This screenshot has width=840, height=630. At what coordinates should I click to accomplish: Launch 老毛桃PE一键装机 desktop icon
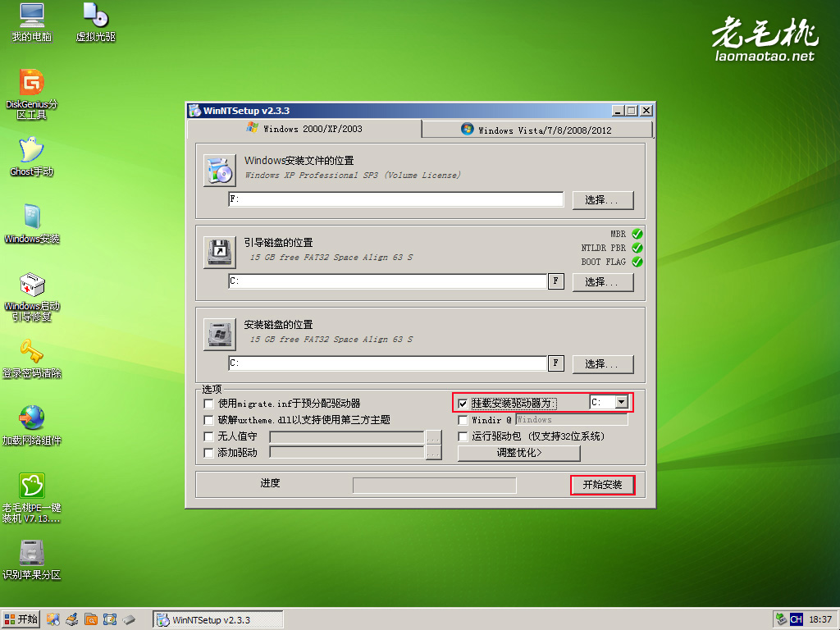[x=32, y=498]
